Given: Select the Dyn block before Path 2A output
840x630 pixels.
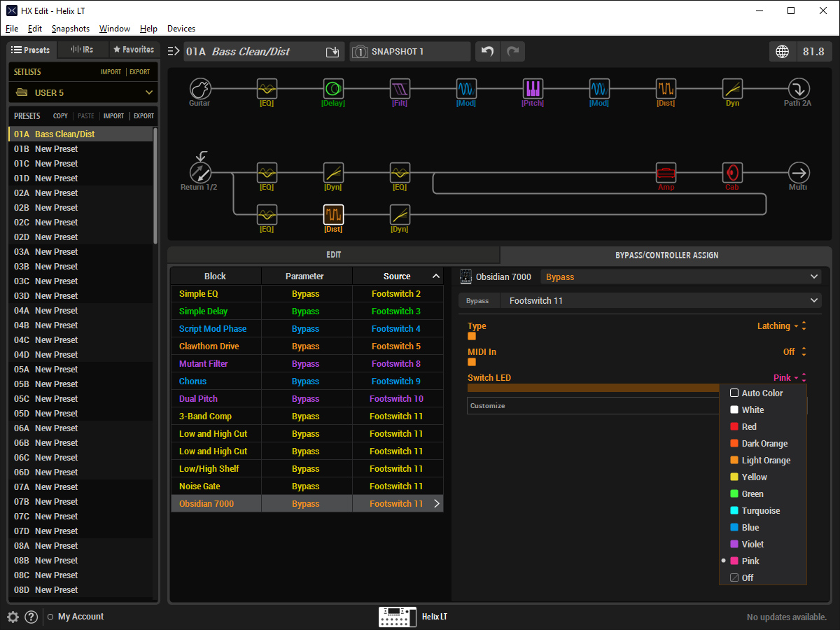Looking at the screenshot, I should pyautogui.click(x=732, y=89).
